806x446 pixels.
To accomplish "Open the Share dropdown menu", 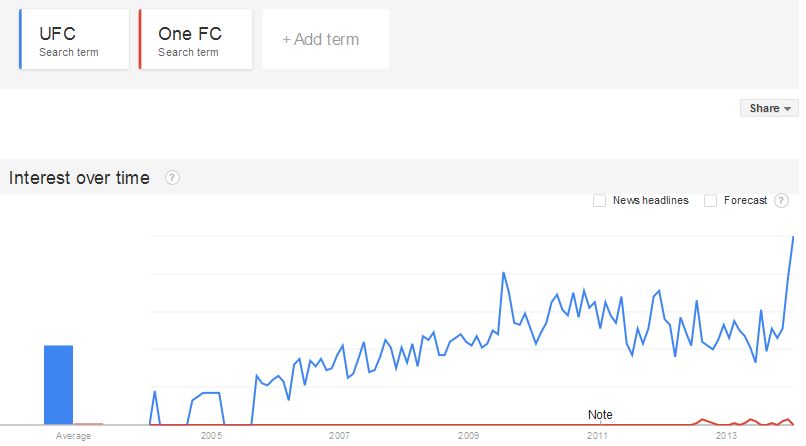I will tap(769, 108).
